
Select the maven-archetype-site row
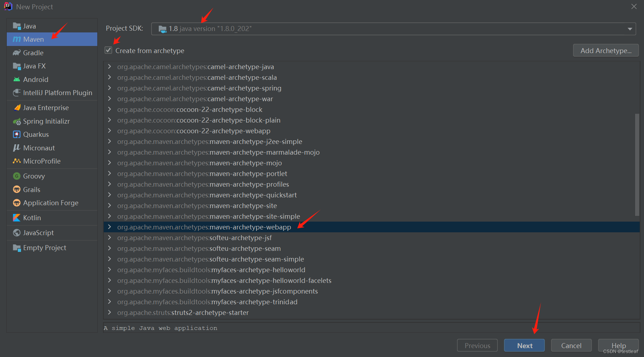click(372, 206)
